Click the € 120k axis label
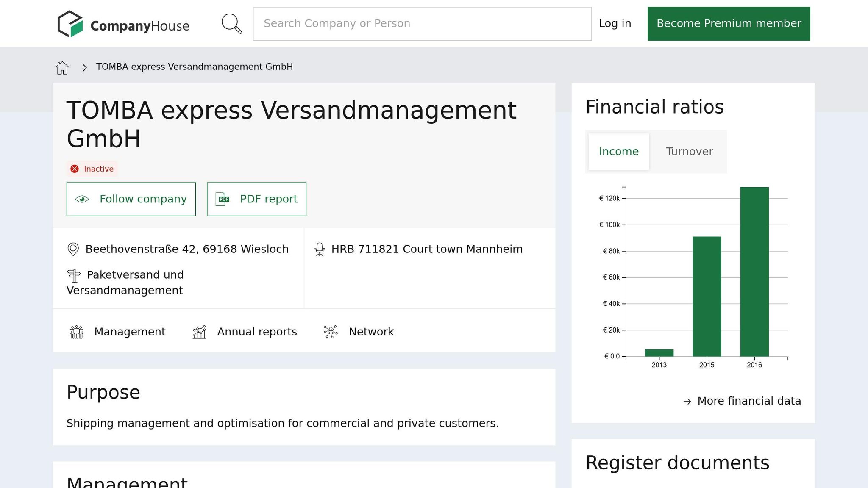Image resolution: width=868 pixels, height=488 pixels. [x=609, y=198]
